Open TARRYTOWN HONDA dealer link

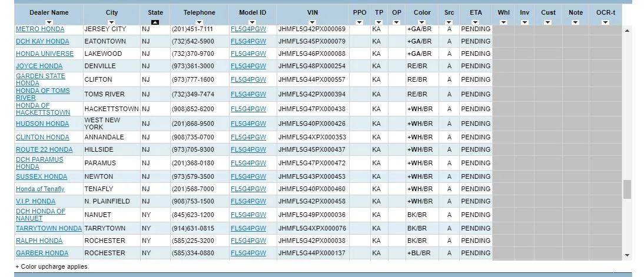coord(49,228)
